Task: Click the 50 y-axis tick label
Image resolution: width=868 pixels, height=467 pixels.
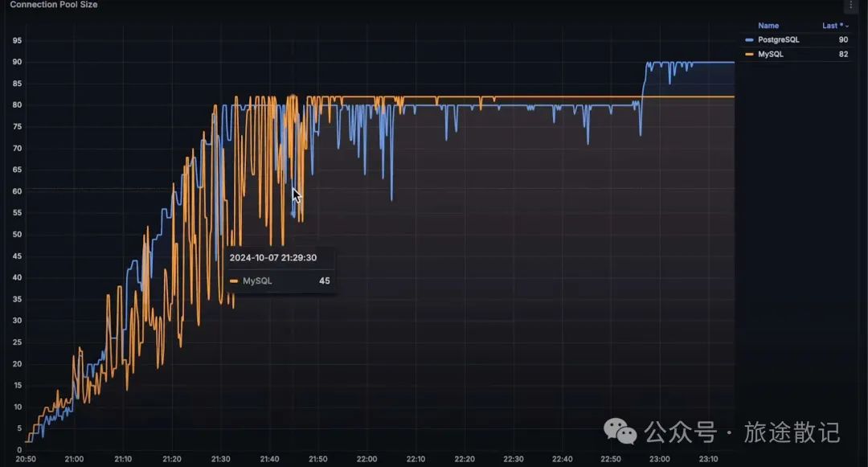Action: tap(17, 235)
